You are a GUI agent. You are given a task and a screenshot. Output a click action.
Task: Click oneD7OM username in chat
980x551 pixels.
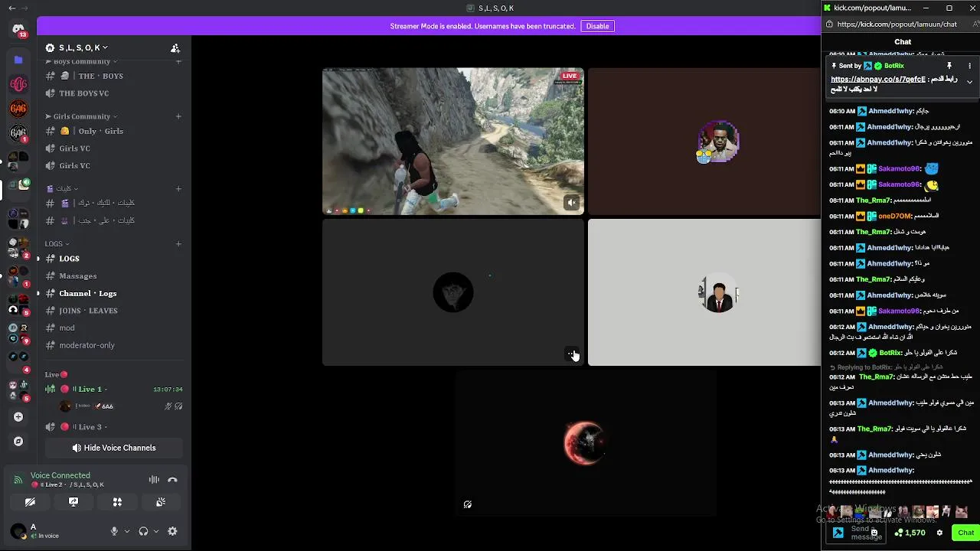tap(895, 216)
